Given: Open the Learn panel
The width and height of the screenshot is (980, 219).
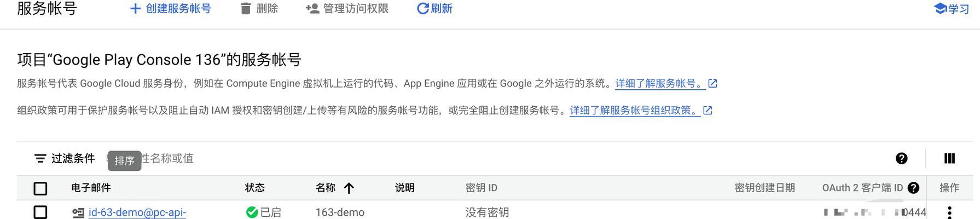Looking at the screenshot, I should [952, 9].
